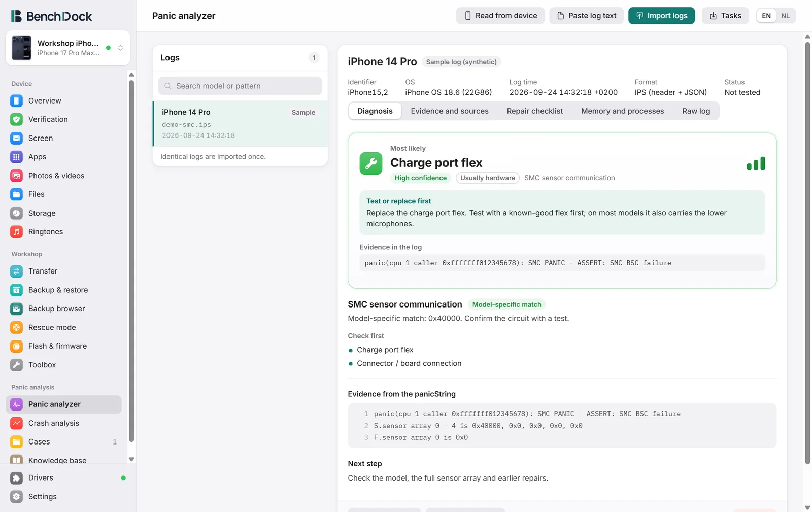Select the Backup browser icon
Viewport: 812px width, 512px height.
pyautogui.click(x=16, y=309)
